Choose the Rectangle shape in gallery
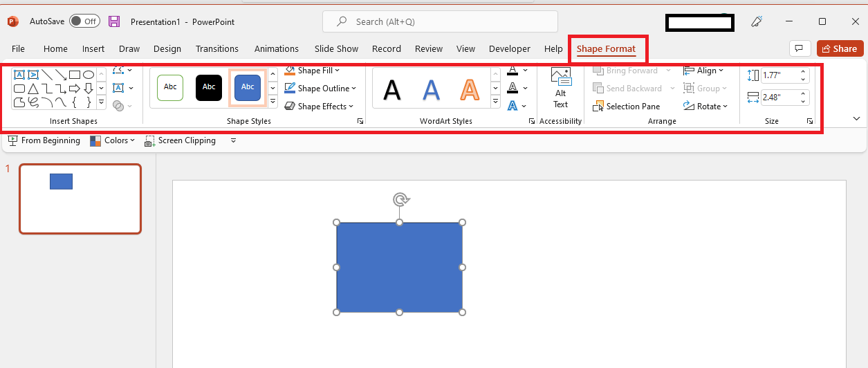 pos(75,75)
